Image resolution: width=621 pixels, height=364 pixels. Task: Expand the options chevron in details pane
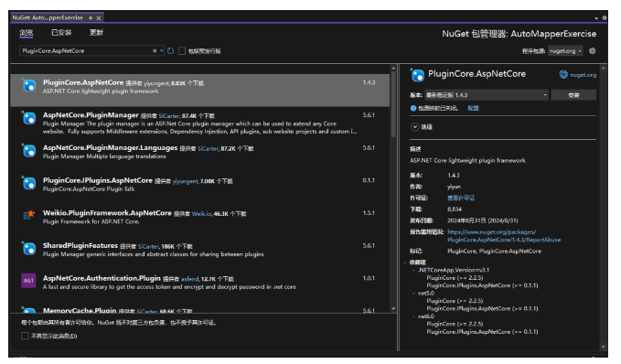click(x=414, y=127)
